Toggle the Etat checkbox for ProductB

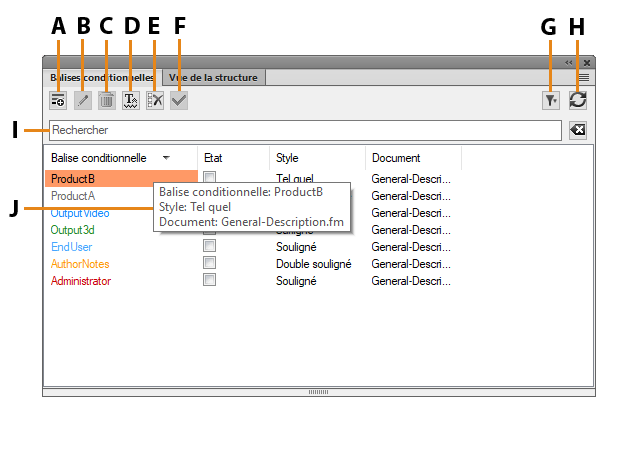click(x=209, y=178)
